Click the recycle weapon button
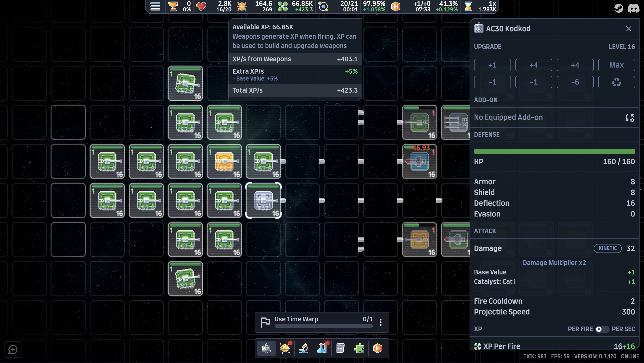Image resolution: width=644 pixels, height=363 pixels. point(616,82)
